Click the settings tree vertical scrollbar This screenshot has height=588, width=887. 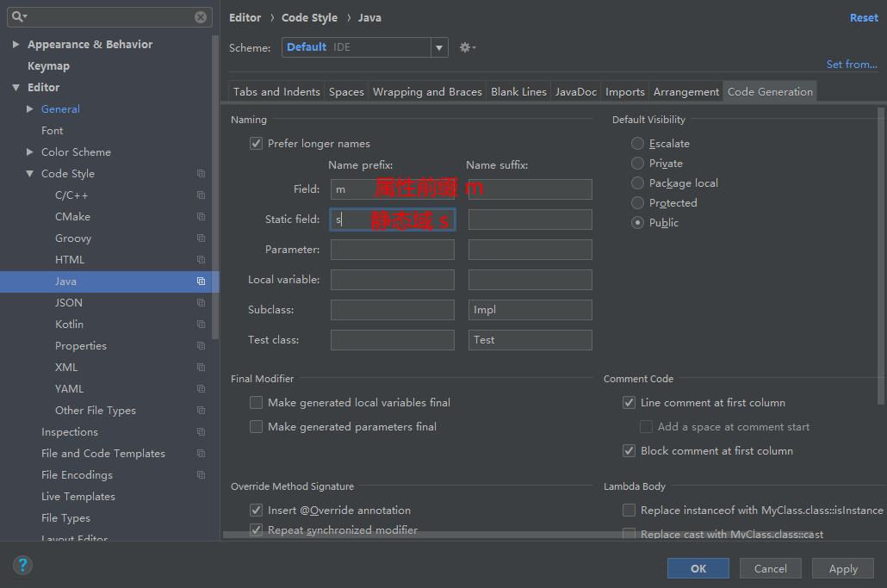click(x=215, y=187)
